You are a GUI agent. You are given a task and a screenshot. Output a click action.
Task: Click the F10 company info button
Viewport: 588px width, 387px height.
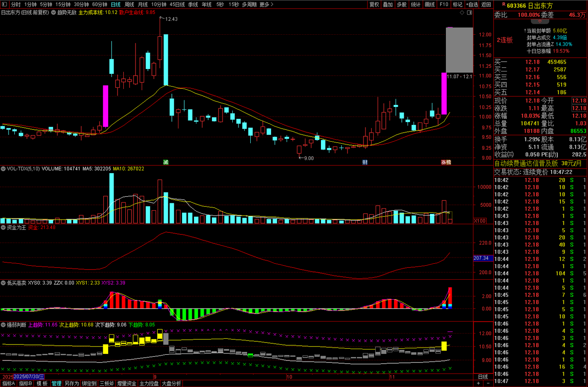coord(444,4)
